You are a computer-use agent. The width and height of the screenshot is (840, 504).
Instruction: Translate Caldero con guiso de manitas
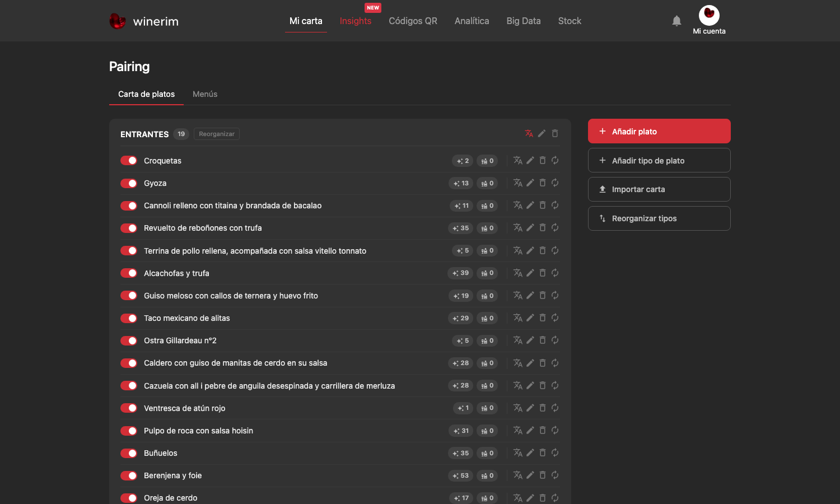click(x=518, y=363)
